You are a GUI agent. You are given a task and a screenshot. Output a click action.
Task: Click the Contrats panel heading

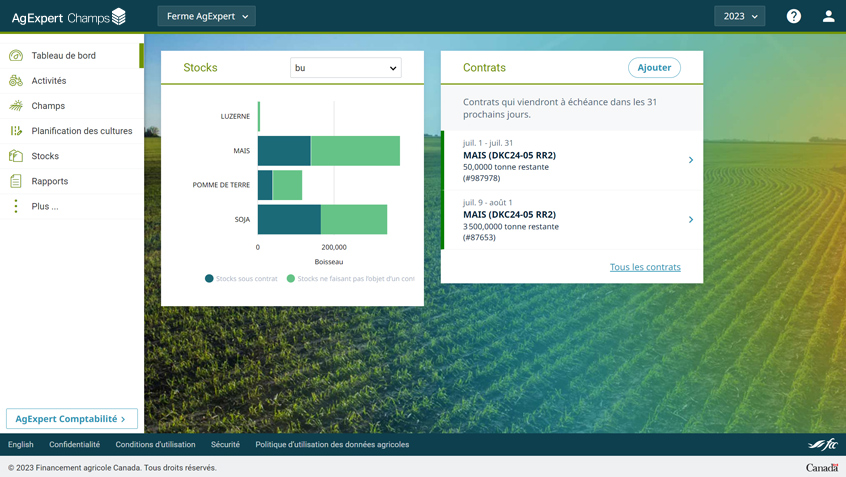484,67
